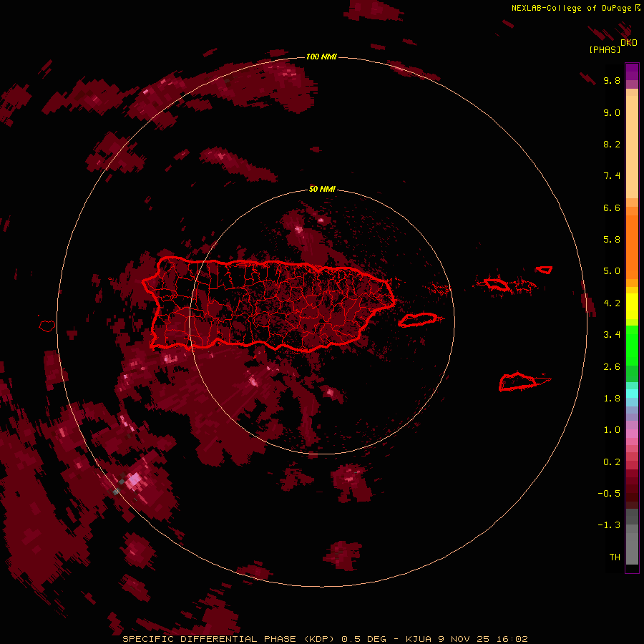Click the 5.8 scale value
The image size is (644, 644).
click(612, 240)
